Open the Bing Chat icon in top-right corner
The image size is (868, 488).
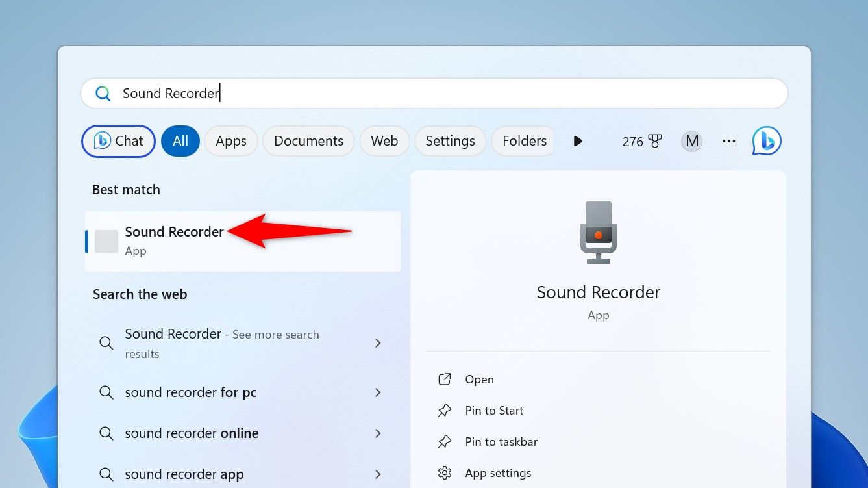click(x=766, y=141)
